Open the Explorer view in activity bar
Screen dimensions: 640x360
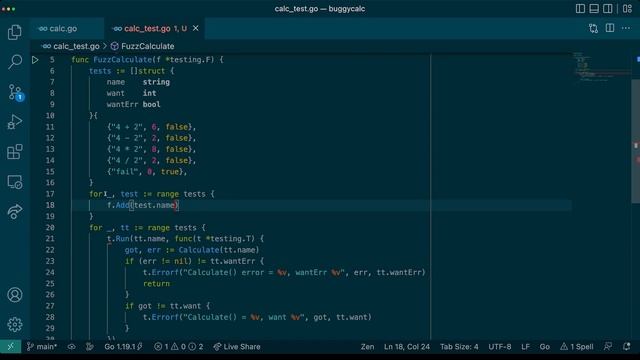(x=15, y=32)
